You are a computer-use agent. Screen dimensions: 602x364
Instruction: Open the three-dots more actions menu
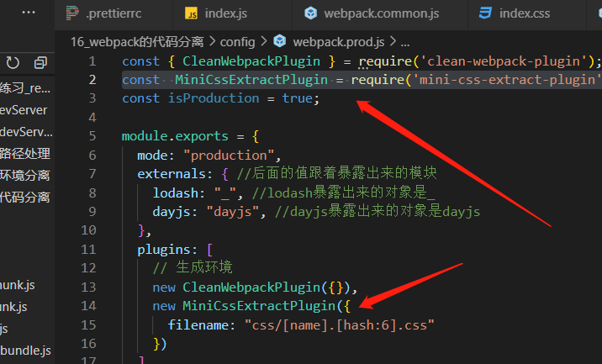tap(29, 13)
